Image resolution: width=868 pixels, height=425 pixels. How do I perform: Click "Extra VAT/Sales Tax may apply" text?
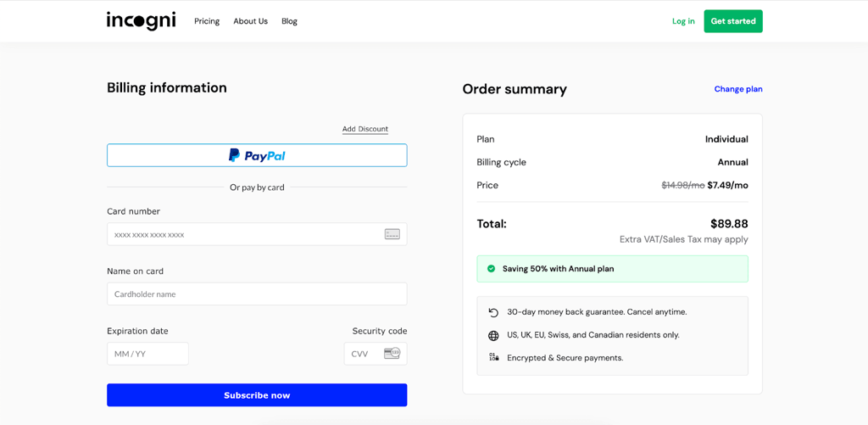click(x=684, y=239)
